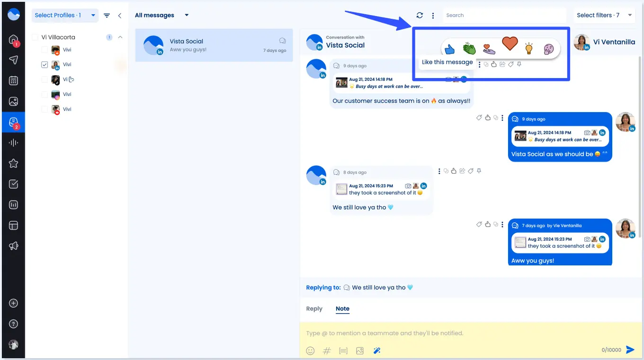Click the share icon in the message toolbar

(x=502, y=64)
